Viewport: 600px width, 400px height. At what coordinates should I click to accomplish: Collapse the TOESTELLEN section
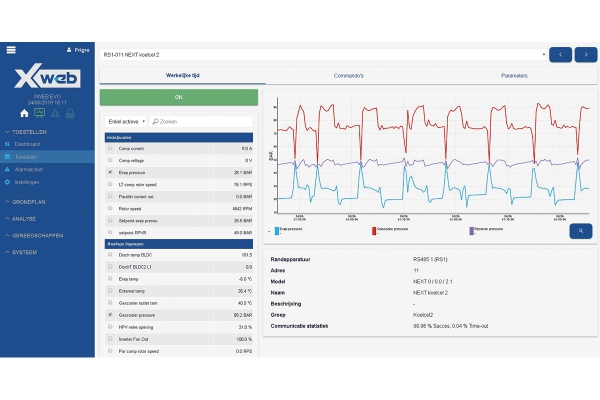26,132
